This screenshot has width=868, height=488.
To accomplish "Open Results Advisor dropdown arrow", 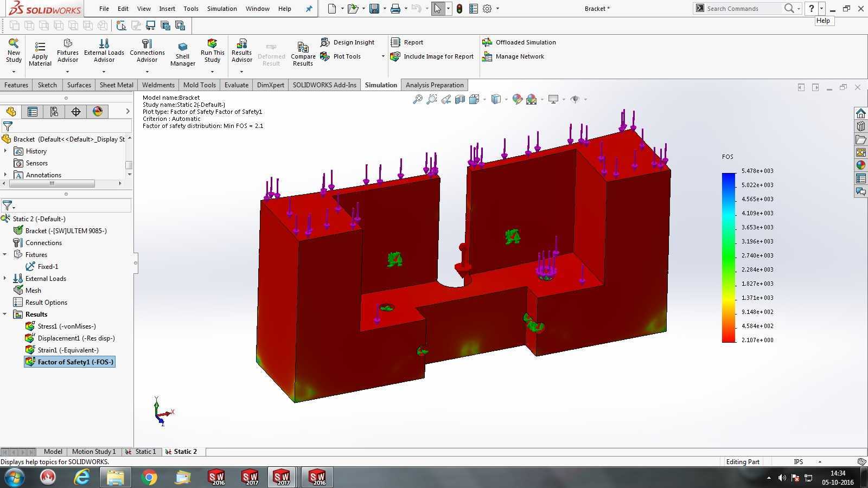I will (x=241, y=72).
